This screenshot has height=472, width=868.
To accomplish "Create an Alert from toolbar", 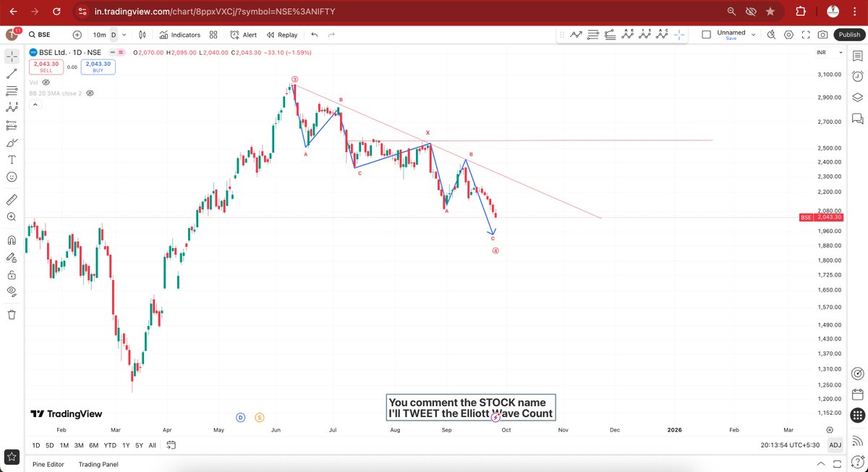I will (x=244, y=35).
